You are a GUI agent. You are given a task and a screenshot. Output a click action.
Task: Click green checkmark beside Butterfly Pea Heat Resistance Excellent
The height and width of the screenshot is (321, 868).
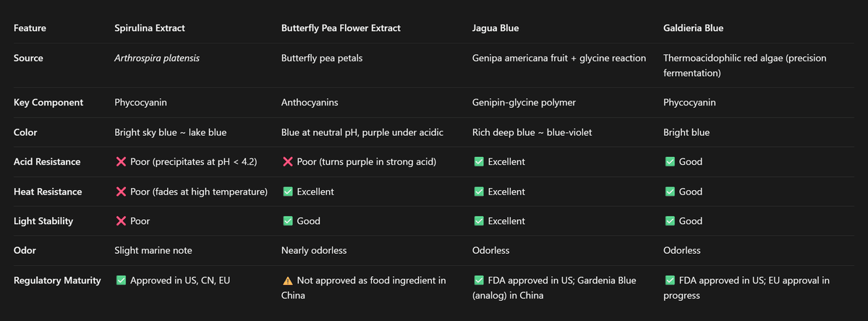tap(287, 192)
